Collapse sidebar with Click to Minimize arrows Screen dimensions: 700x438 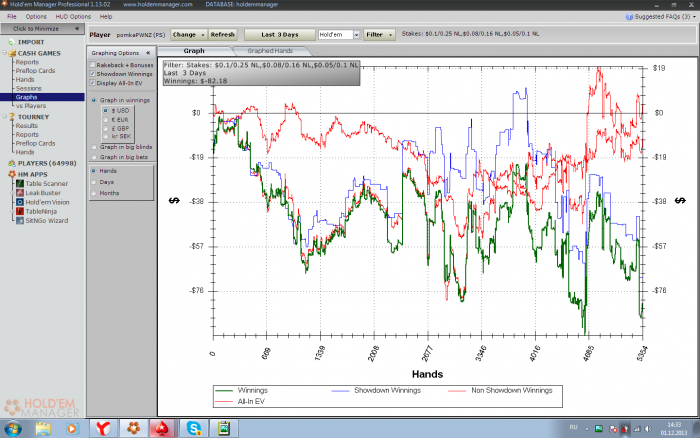tap(77, 28)
